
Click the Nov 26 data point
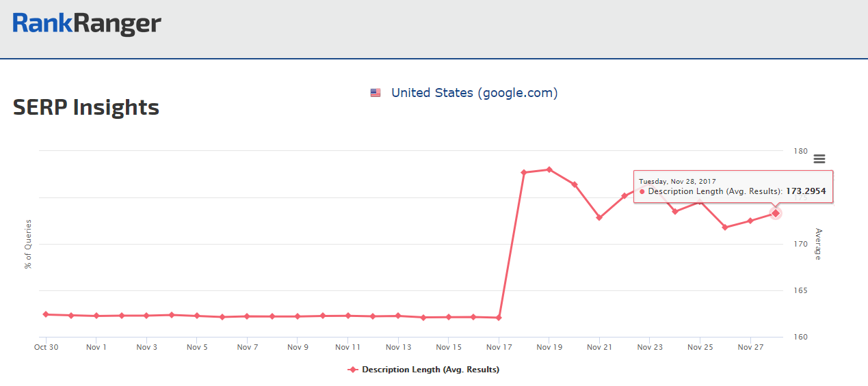(x=725, y=227)
